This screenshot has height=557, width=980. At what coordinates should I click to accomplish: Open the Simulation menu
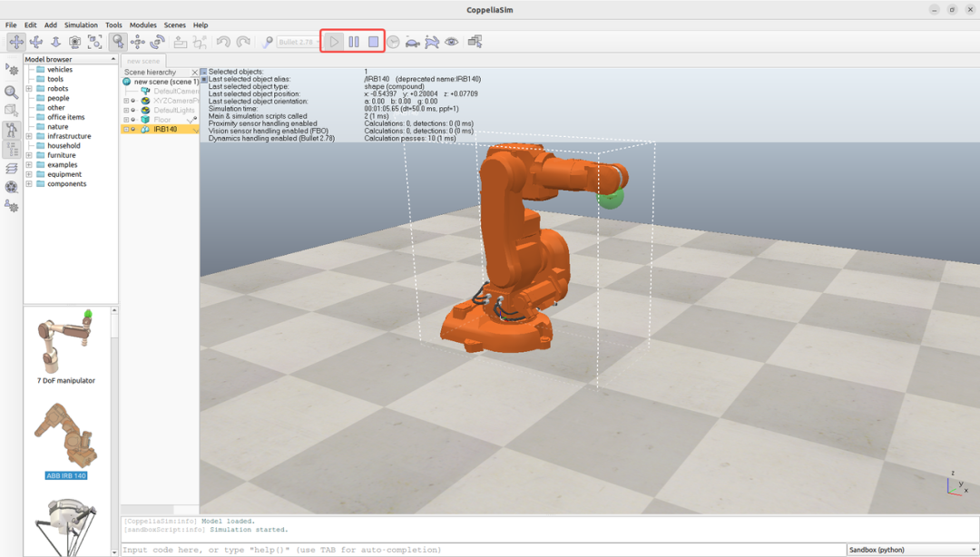coord(81,25)
